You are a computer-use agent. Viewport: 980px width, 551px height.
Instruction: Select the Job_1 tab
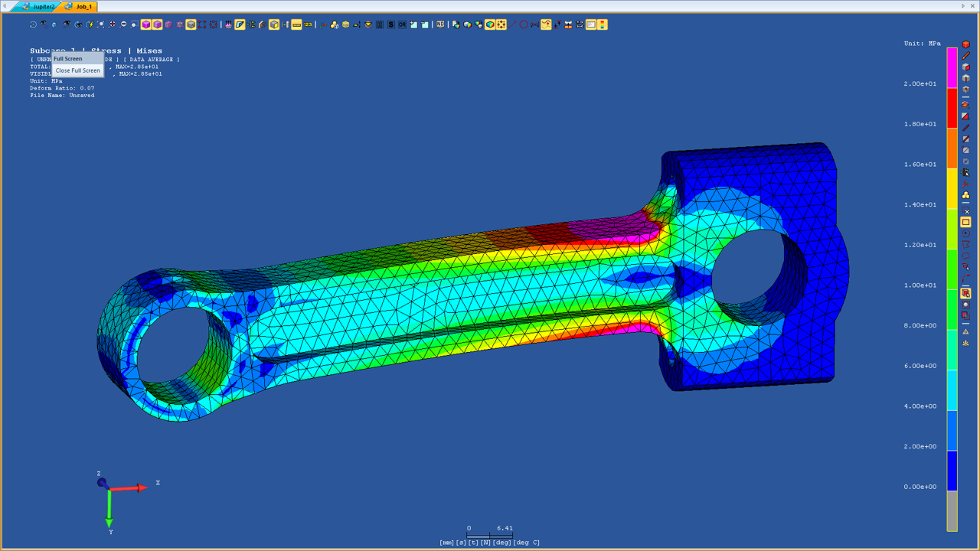point(80,6)
